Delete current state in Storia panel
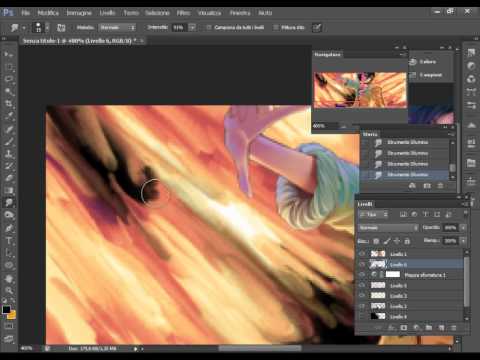Screen dimensions: 480x360 coord(440,186)
